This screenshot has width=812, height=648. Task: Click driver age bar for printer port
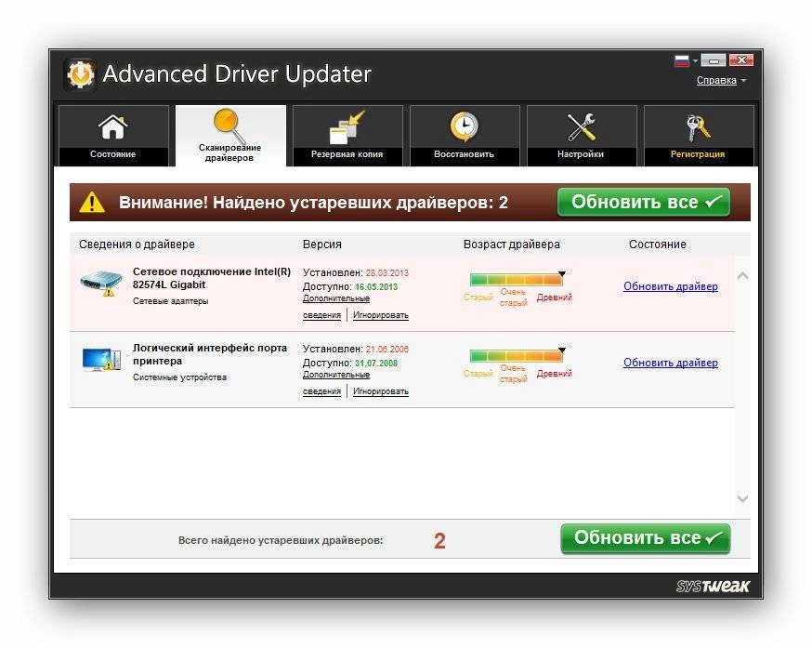click(516, 356)
